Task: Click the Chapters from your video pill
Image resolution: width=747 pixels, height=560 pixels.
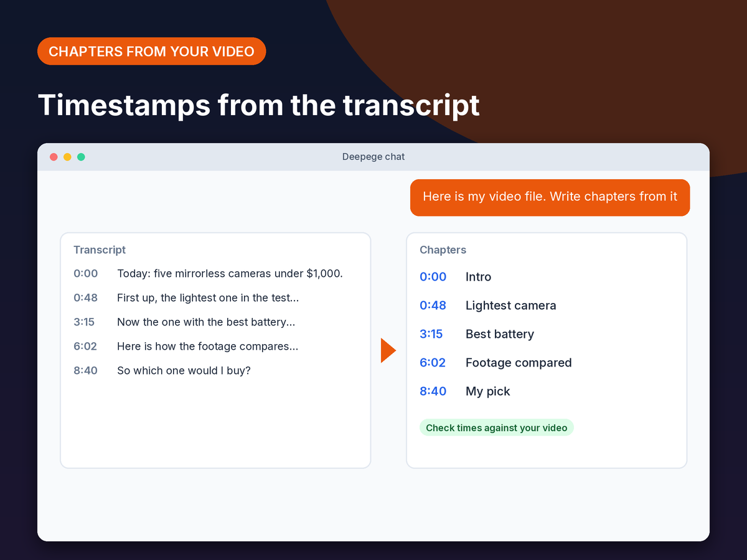Action: (152, 51)
